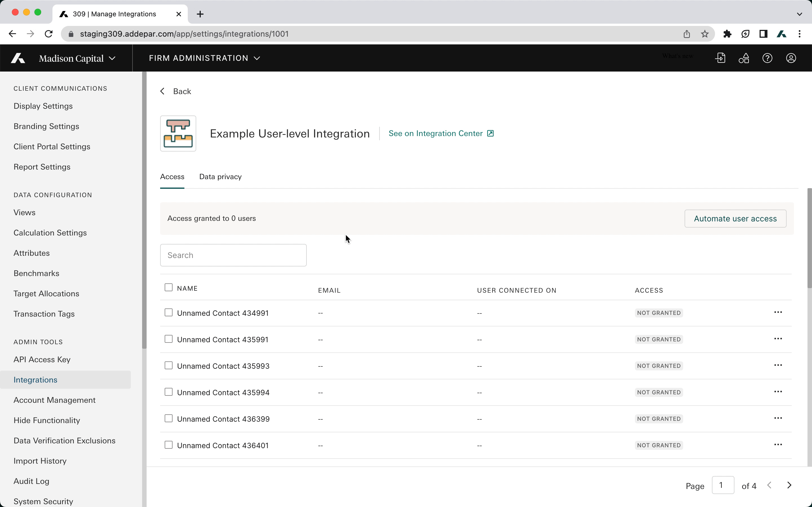Go to next page arrow
Image resolution: width=812 pixels, height=507 pixels.
pyautogui.click(x=789, y=485)
